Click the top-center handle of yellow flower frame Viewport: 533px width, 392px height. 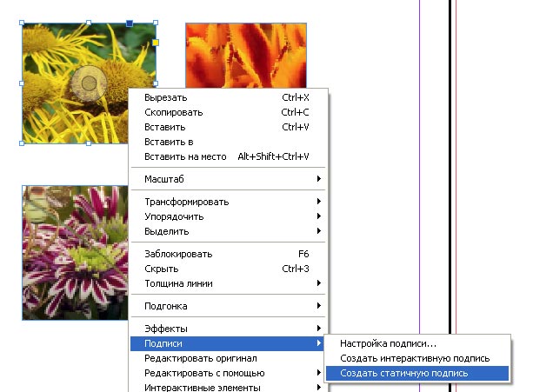click(x=89, y=23)
